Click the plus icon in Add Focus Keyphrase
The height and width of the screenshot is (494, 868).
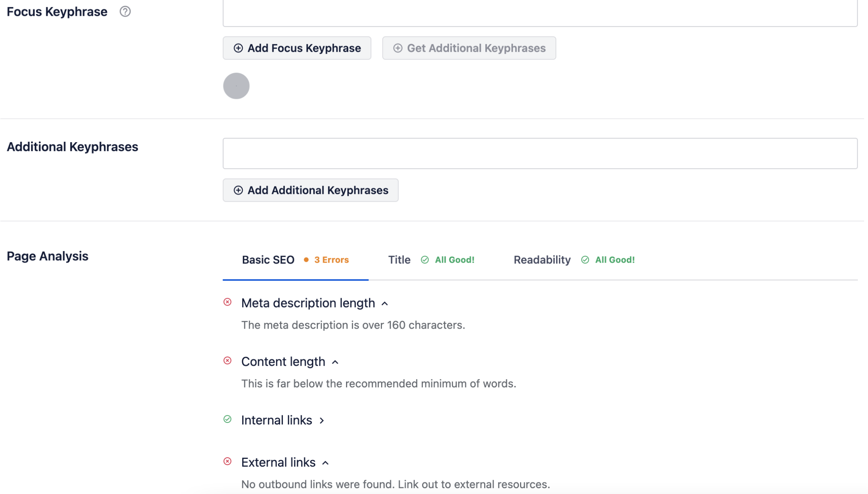click(238, 48)
